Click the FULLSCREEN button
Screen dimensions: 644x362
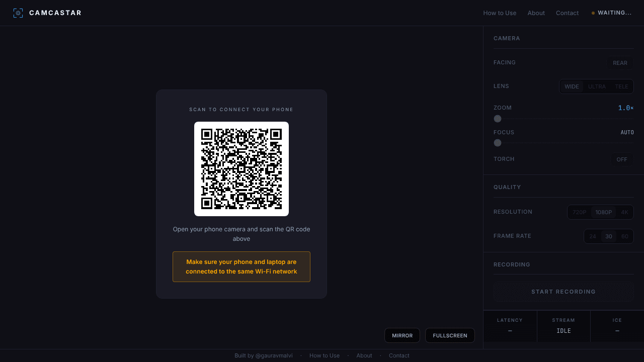[x=450, y=335]
